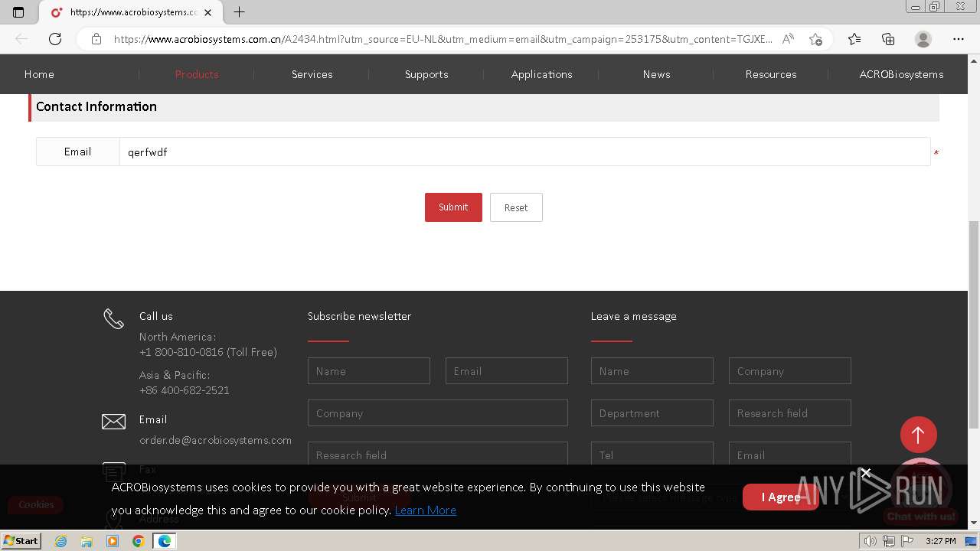Click the Leave a message Department field
Image resolution: width=980 pixels, height=551 pixels.
[652, 413]
